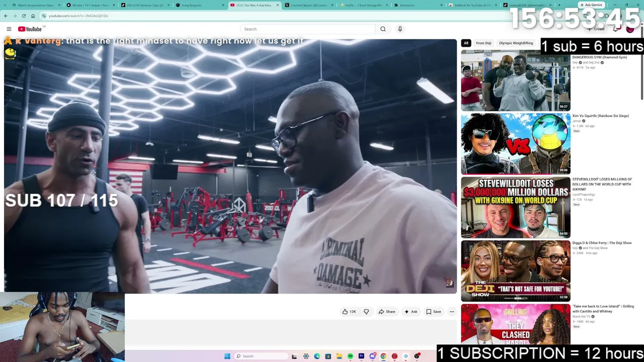Switch to the Movies / TV / Anime tab
This screenshot has width=644, height=362.
[91, 5]
